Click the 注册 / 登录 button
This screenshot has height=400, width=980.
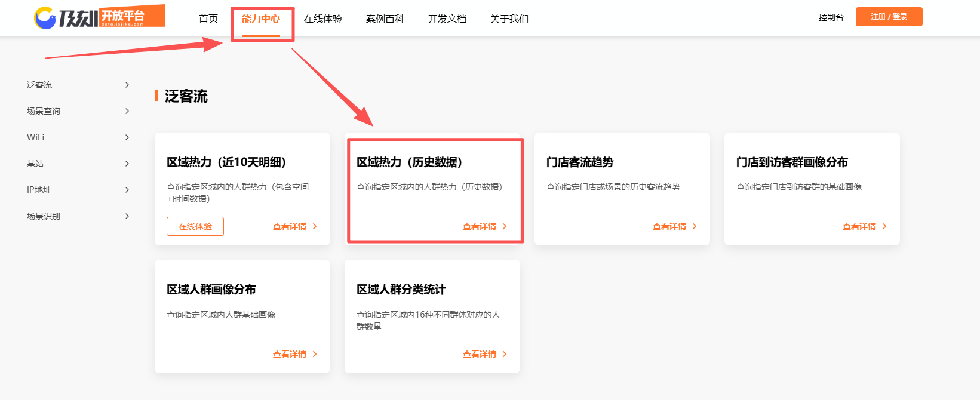click(x=889, y=17)
